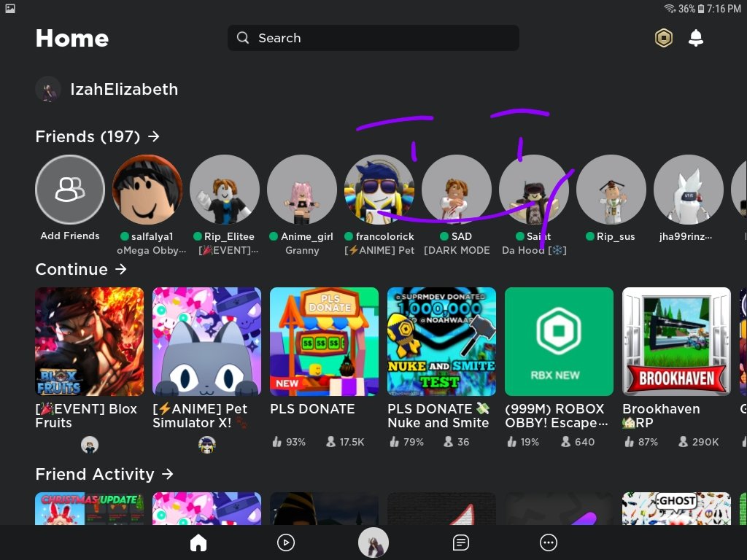This screenshot has width=747, height=560.
Task: Open Rip_Elitee friend avatar
Action: tap(225, 190)
